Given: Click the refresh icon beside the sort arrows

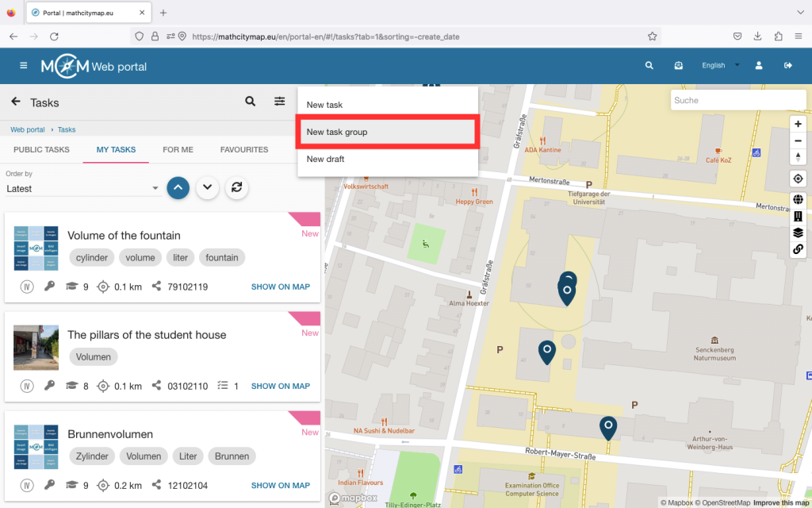Looking at the screenshot, I should (x=236, y=187).
